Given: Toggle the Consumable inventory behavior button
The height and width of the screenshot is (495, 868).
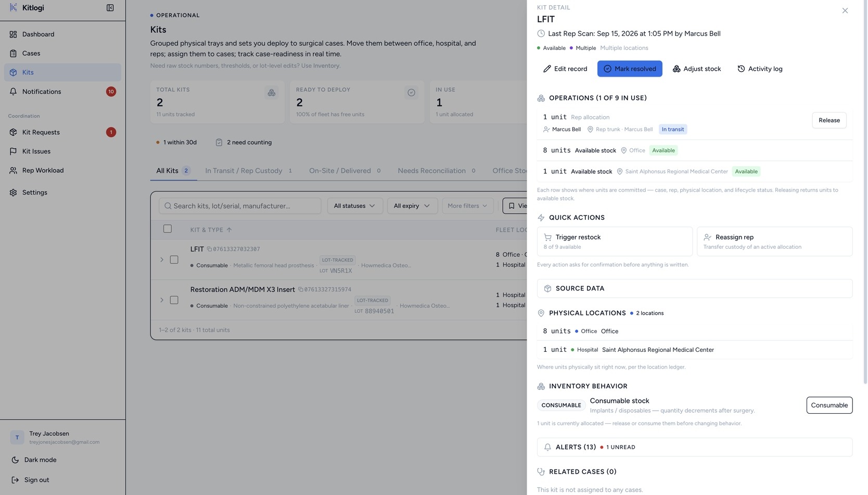Looking at the screenshot, I should (x=829, y=405).
